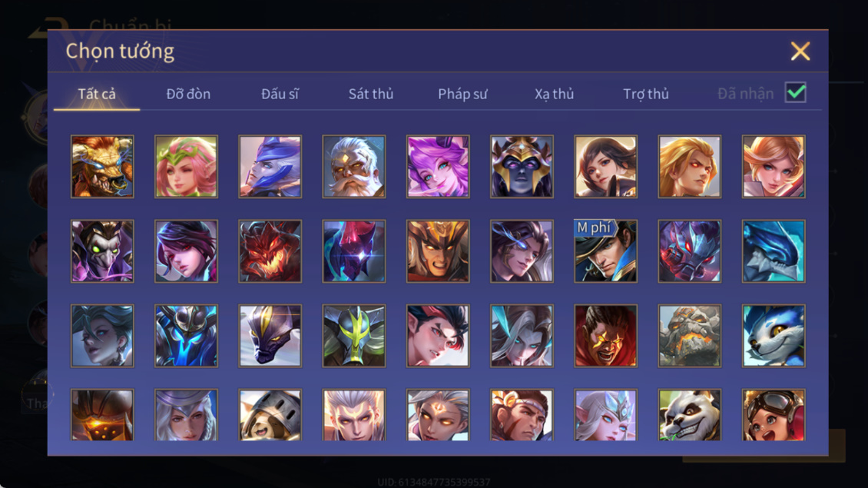Pick the white-bearded old man hero
Screen dimensions: 868x488
click(x=354, y=167)
